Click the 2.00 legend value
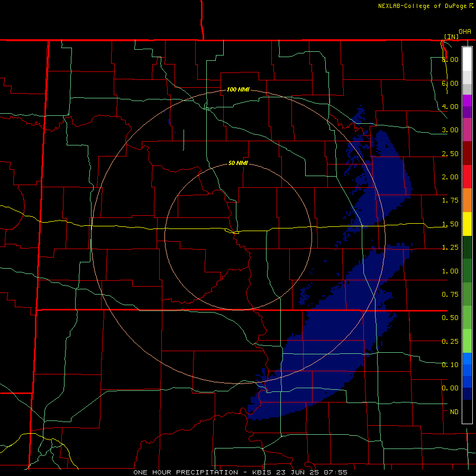Screen dimensions: 476x476 [450, 177]
